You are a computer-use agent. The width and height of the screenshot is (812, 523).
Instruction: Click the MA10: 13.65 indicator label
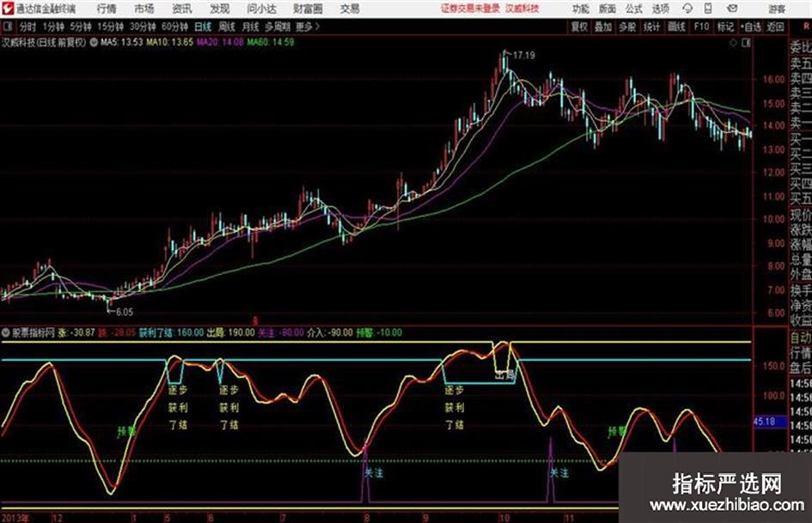[x=169, y=42]
